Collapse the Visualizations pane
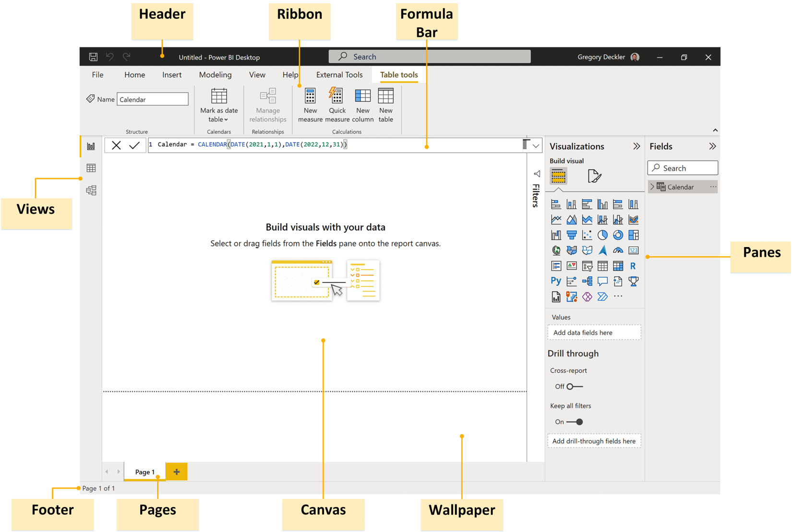Viewport: 792px width, 532px height. point(636,146)
